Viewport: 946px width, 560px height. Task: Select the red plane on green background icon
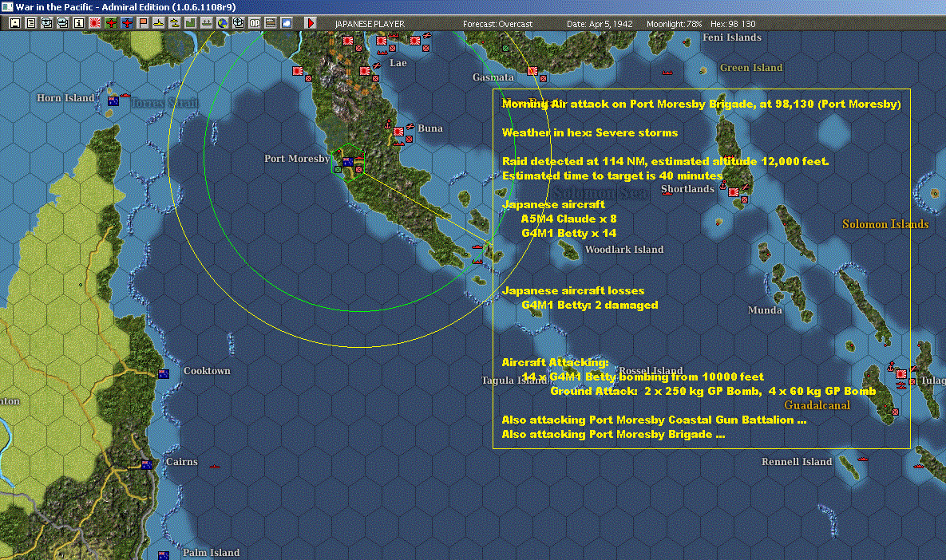[x=111, y=23]
